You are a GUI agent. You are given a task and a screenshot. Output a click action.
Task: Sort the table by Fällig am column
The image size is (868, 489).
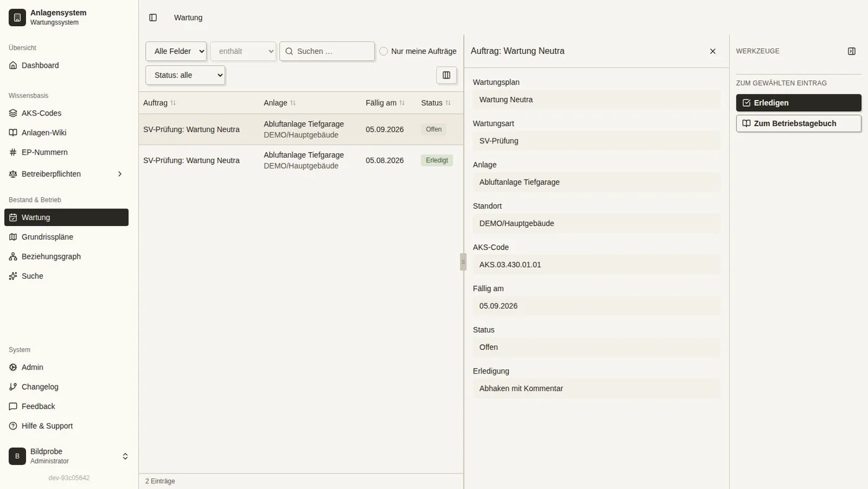(385, 103)
